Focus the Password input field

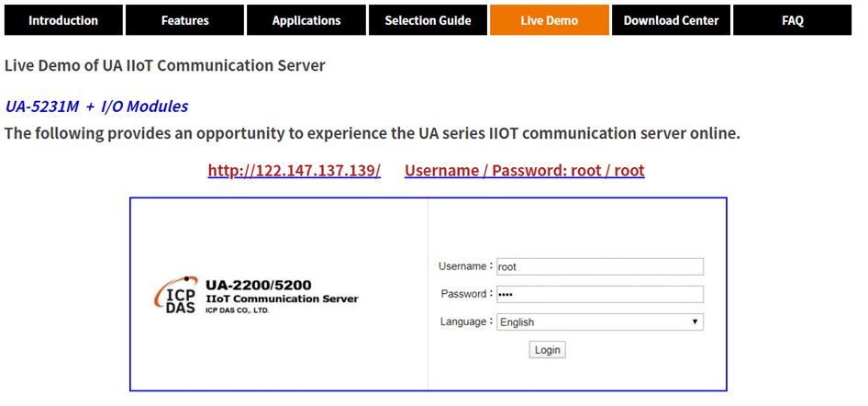pyautogui.click(x=600, y=294)
